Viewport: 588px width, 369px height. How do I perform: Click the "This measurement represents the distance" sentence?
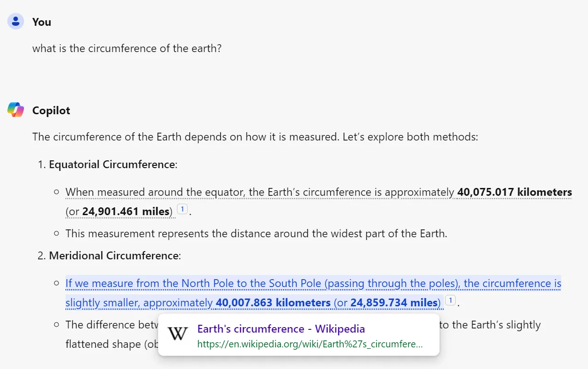pyautogui.click(x=256, y=234)
